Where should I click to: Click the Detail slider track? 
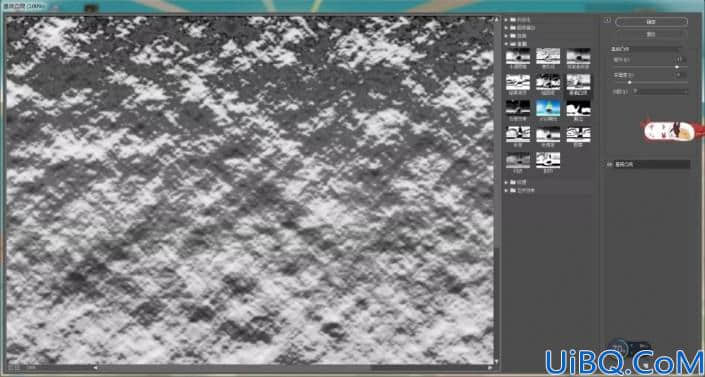pyautogui.click(x=650, y=67)
